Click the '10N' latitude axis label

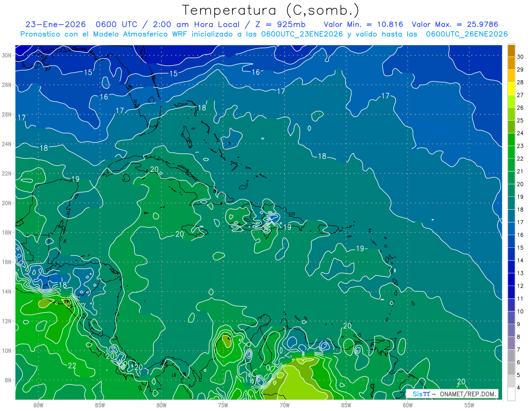pyautogui.click(x=7, y=350)
